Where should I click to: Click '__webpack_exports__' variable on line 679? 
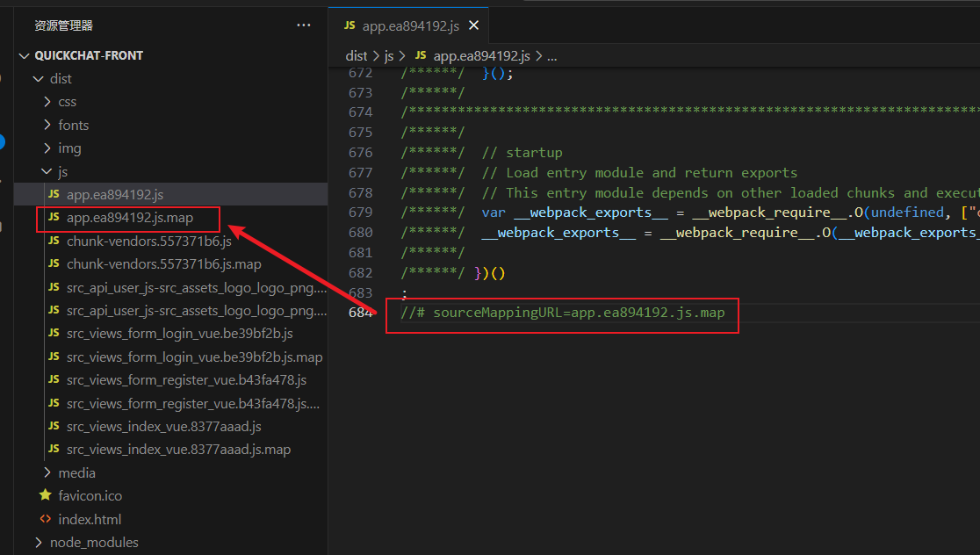click(591, 213)
